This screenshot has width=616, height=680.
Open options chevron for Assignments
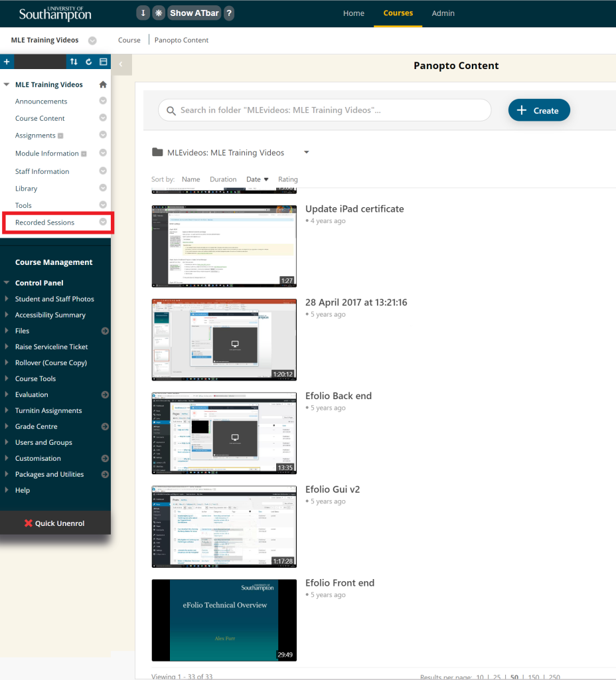tap(103, 134)
